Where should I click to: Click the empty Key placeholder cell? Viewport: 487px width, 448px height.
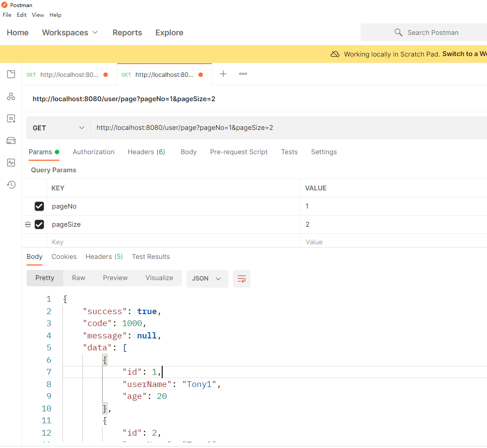173,241
